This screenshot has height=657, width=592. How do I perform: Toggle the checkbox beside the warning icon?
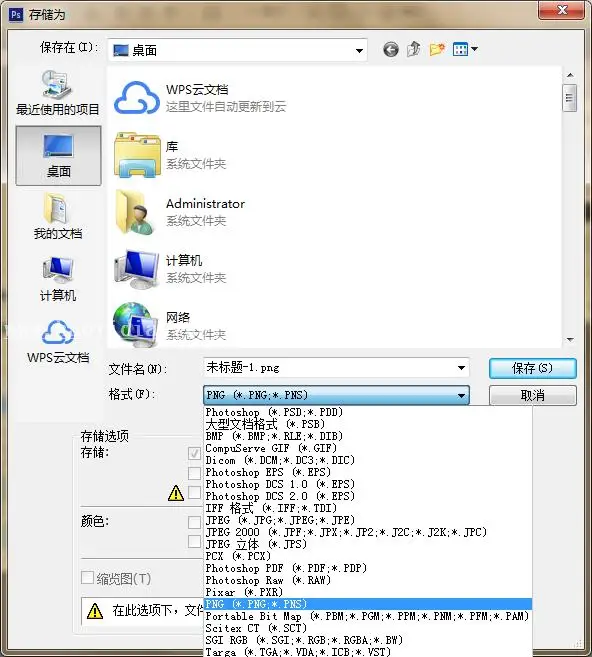(x=194, y=492)
